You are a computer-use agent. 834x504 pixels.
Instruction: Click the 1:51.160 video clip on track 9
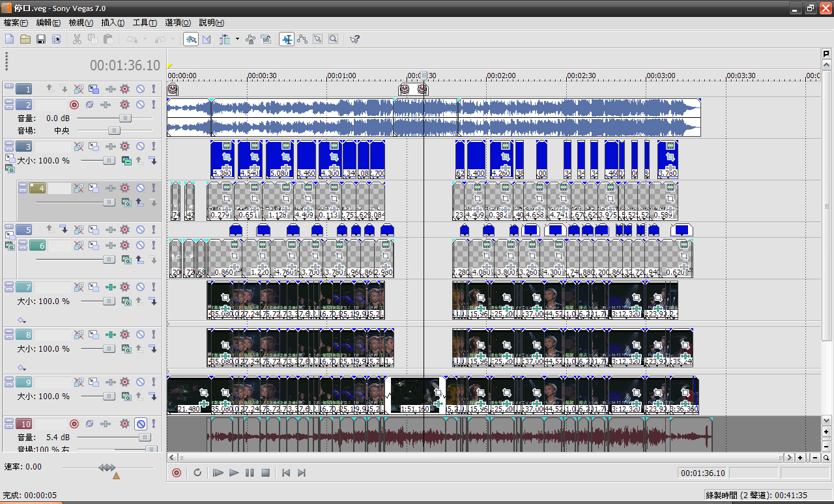coord(414,395)
